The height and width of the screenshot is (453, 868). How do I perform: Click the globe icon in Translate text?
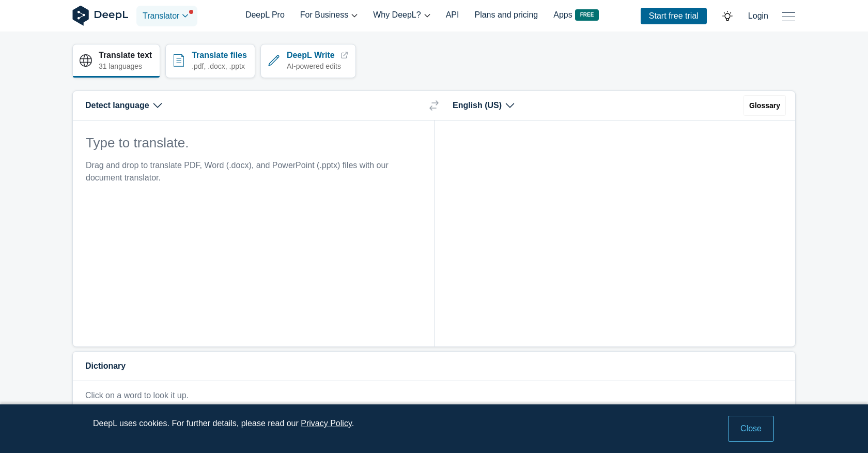pyautogui.click(x=86, y=61)
